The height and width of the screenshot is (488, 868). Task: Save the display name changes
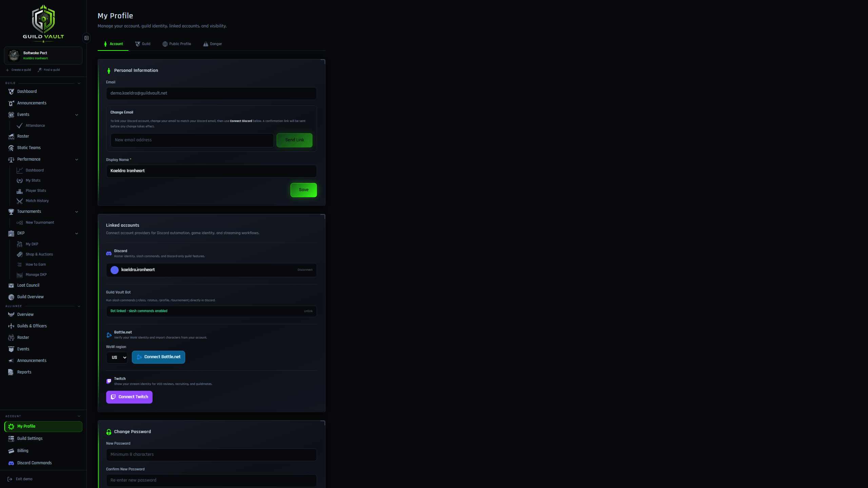303,190
